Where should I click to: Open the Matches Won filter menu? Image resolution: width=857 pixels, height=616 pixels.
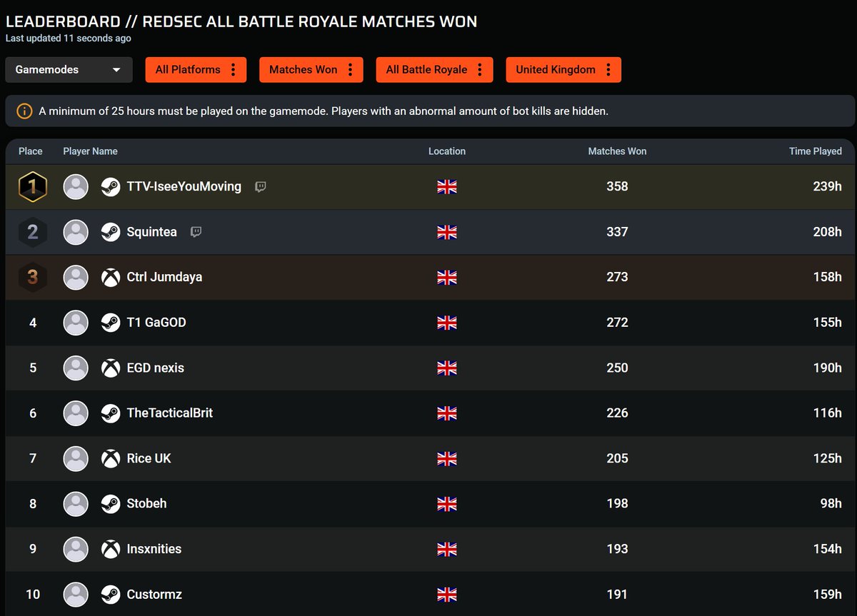click(x=311, y=70)
